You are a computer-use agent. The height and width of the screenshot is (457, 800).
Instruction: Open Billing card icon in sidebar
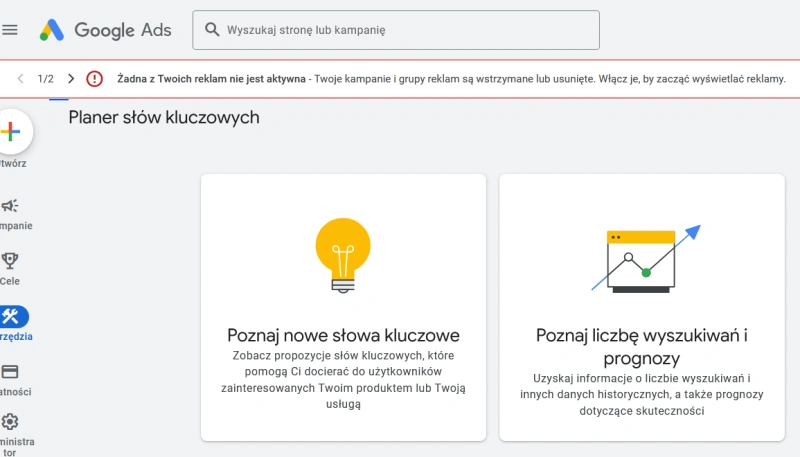10,372
